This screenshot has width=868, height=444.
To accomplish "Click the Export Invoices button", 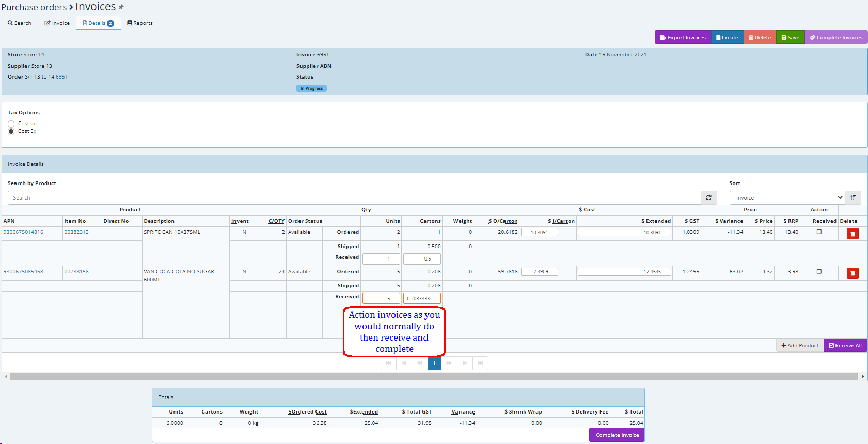I will [683, 37].
